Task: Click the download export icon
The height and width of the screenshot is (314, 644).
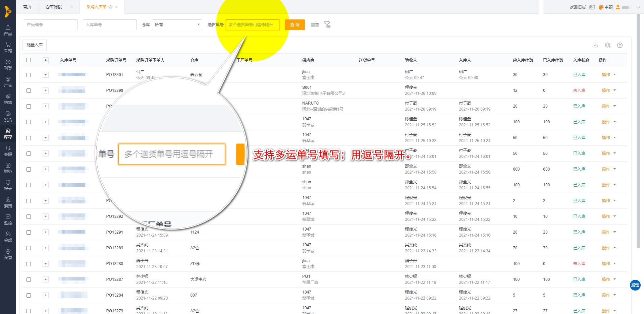Action: coord(595,45)
